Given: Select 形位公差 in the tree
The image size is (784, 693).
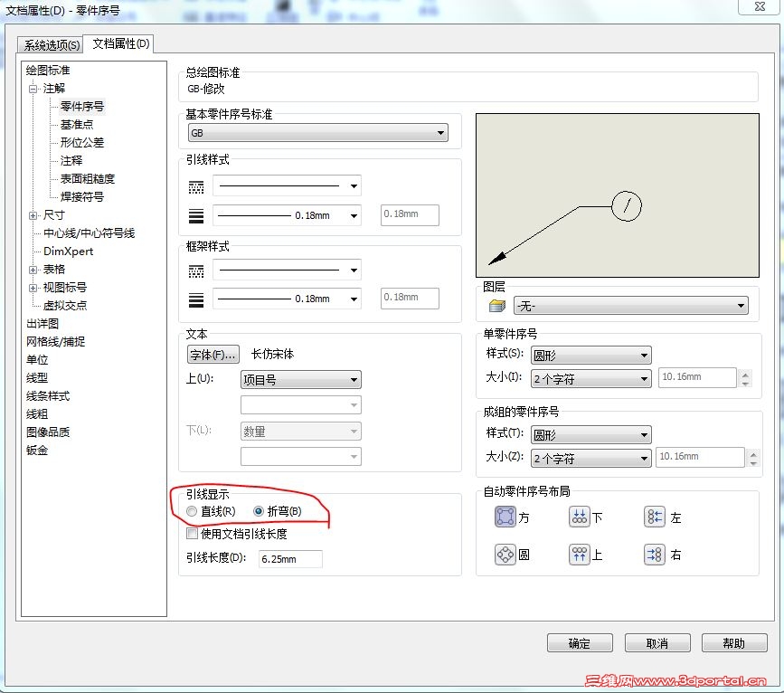Looking at the screenshot, I should 82,142.
